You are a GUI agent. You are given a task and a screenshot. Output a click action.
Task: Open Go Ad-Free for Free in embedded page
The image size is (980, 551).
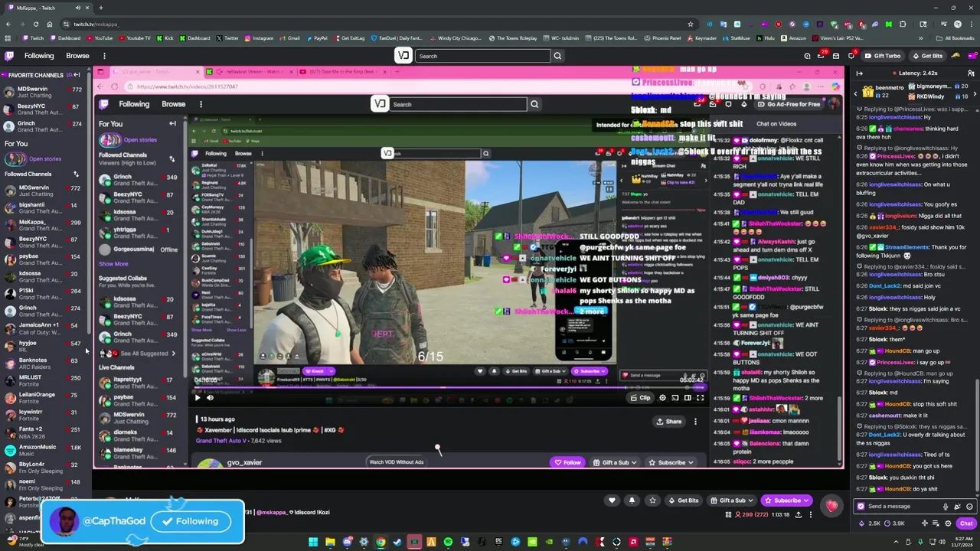click(x=789, y=104)
